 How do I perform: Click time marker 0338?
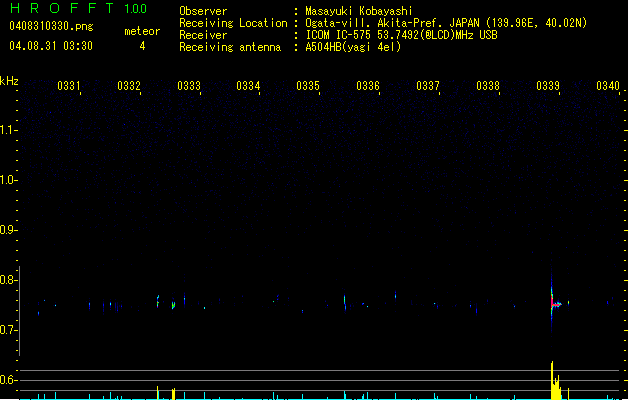(x=488, y=86)
